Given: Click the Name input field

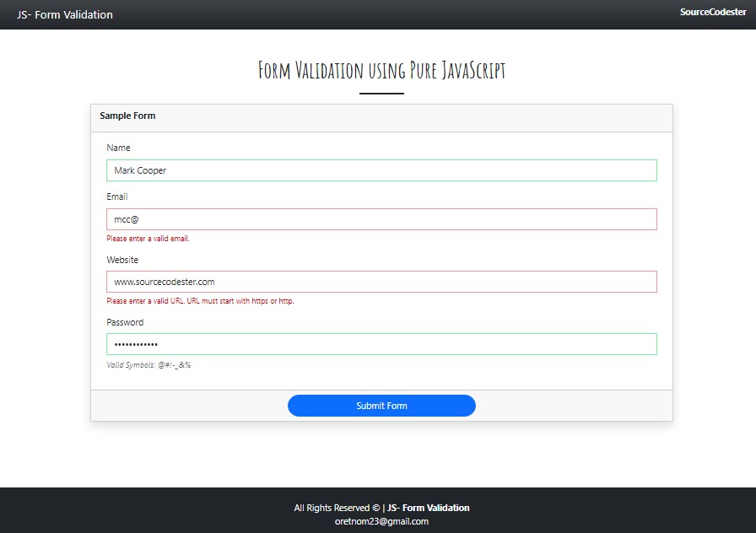Looking at the screenshot, I should pos(381,170).
